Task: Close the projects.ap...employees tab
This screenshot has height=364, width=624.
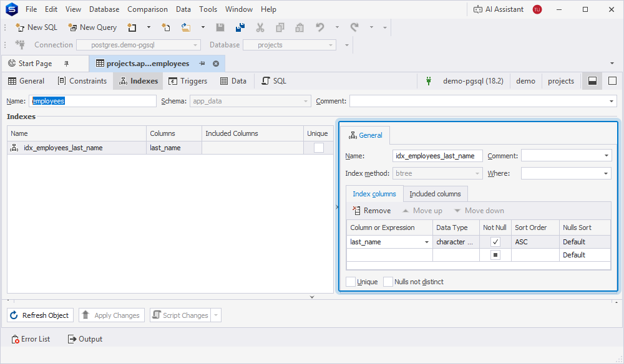Action: [216, 64]
